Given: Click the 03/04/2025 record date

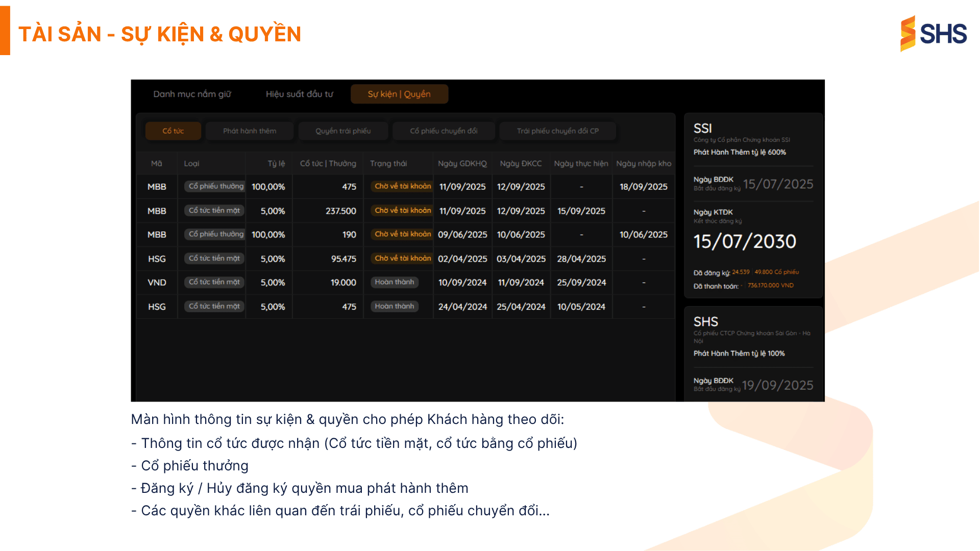Looking at the screenshot, I should pyautogui.click(x=521, y=259).
